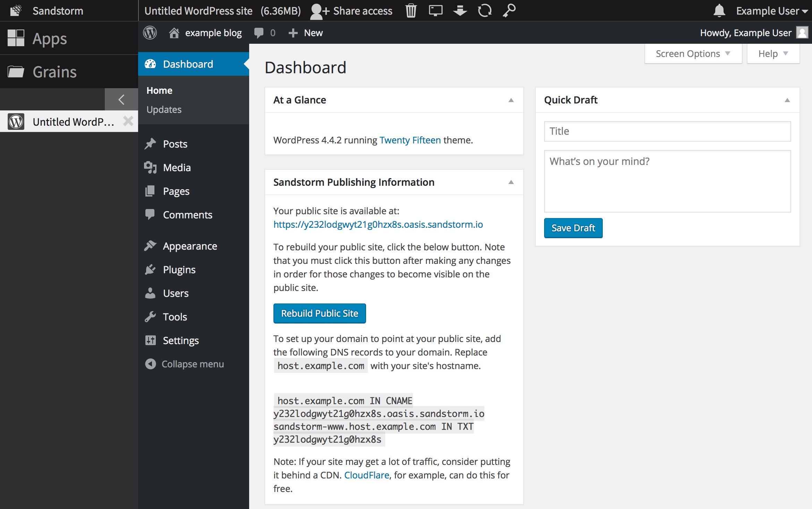Viewport: 812px width, 509px height.
Task: Click the Users menu label
Action: (176, 293)
